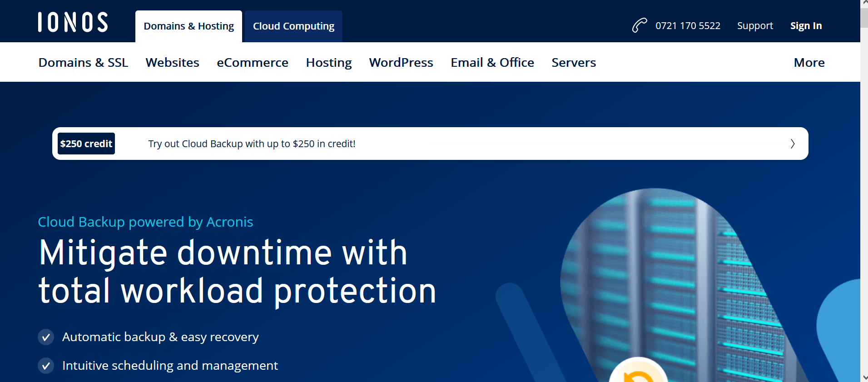Click the vertical scrollbar thumb
This screenshot has width=868, height=382.
tap(864, 17)
